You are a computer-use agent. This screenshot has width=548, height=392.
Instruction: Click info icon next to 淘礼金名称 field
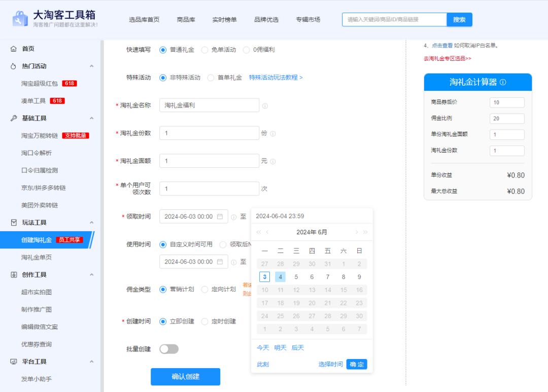[x=265, y=106]
